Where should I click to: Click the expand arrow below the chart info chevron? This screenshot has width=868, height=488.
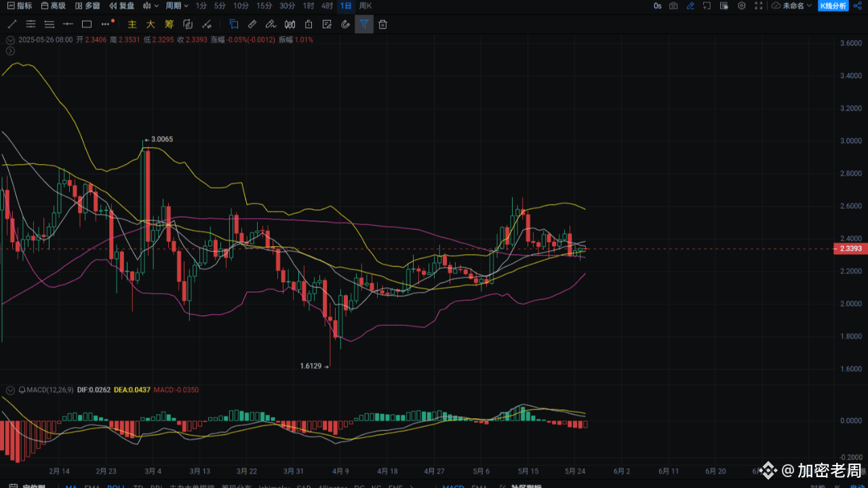[x=9, y=51]
